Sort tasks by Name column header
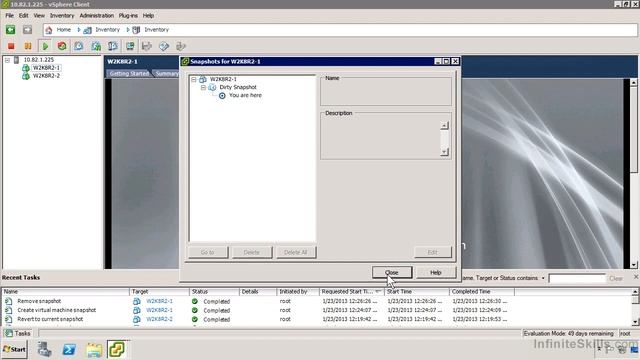Image resolution: width=640 pixels, height=360 pixels. pos(66,291)
